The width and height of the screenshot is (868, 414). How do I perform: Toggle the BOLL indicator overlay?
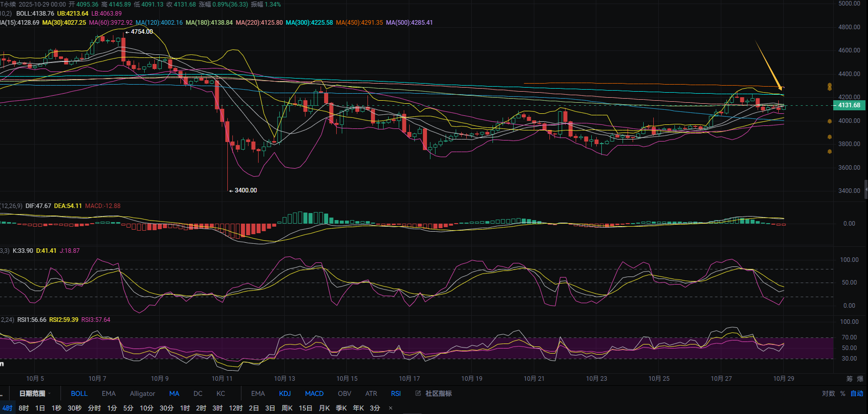click(79, 393)
